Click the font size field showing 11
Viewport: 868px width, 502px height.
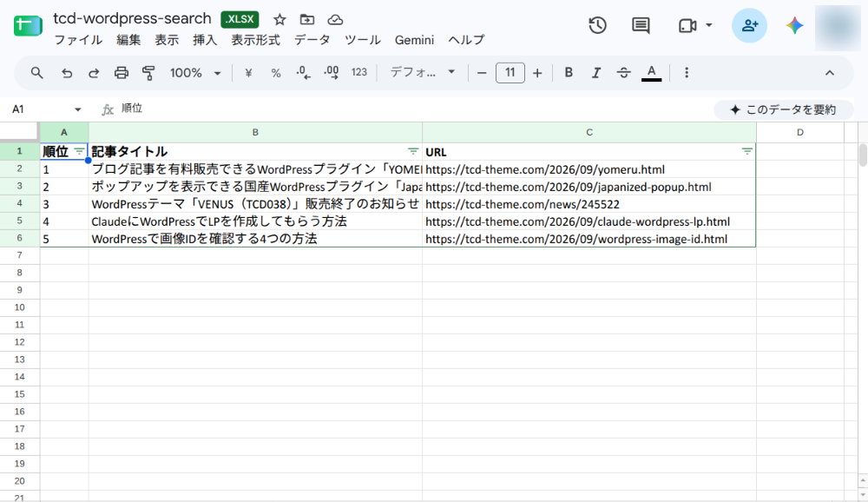click(510, 73)
